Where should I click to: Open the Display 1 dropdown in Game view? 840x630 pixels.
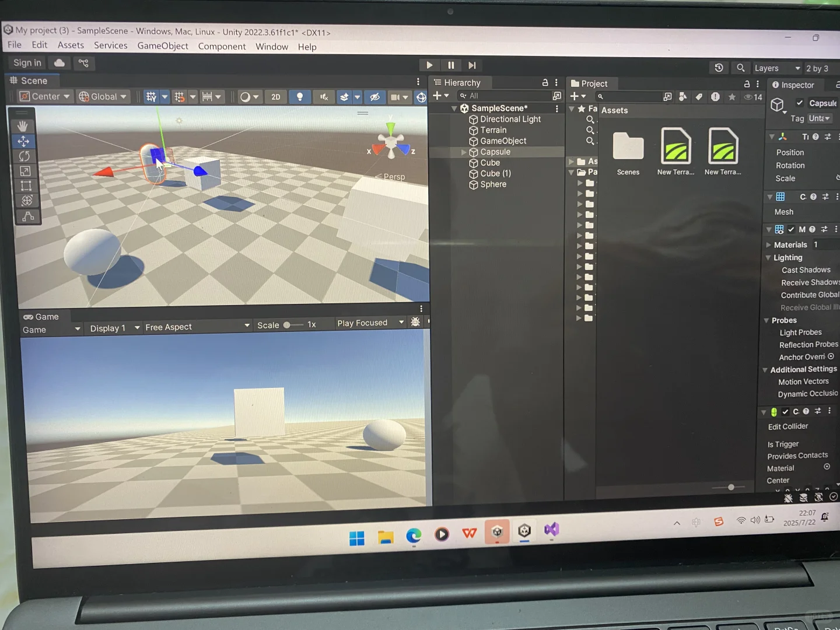(x=114, y=328)
